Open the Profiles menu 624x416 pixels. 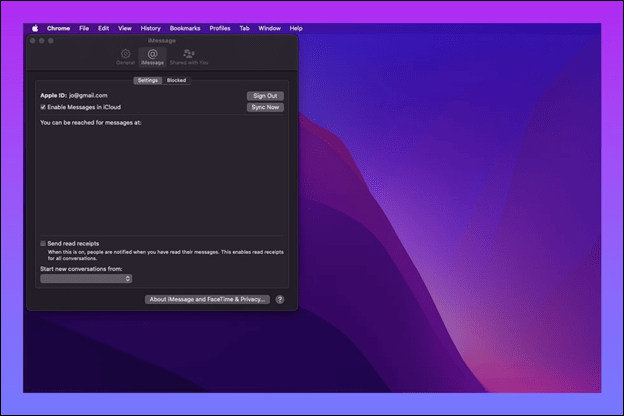click(x=219, y=28)
